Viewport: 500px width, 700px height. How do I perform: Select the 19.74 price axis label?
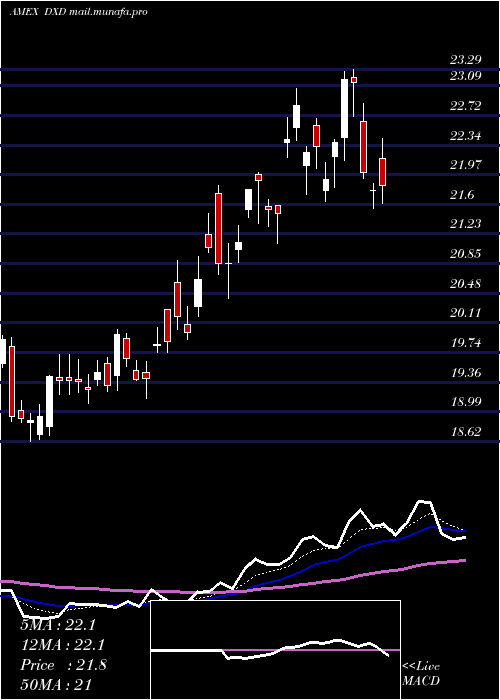tap(465, 343)
